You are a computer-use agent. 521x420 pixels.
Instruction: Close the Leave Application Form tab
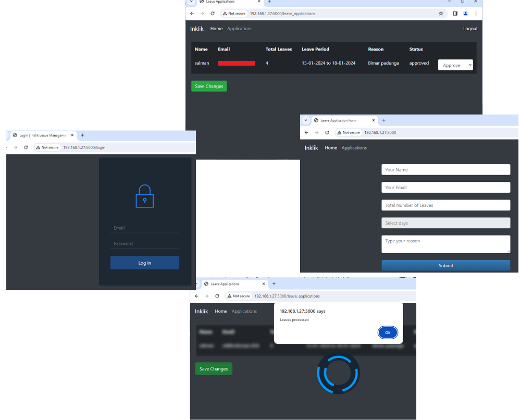click(x=374, y=120)
